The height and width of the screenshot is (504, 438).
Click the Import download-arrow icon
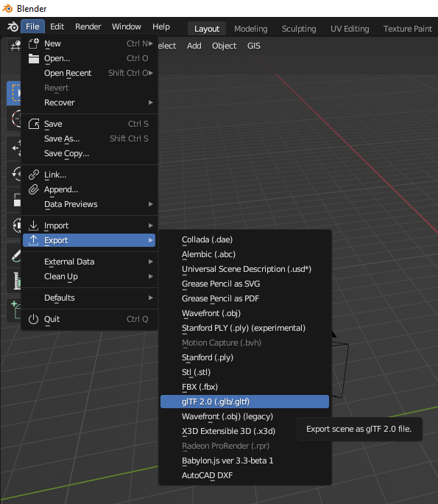tap(33, 225)
